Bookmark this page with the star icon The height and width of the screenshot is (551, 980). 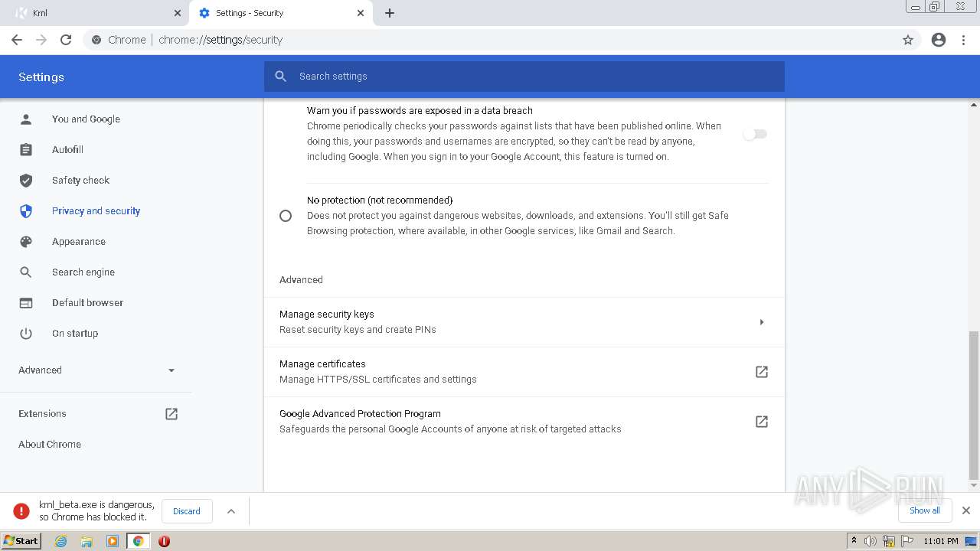(908, 40)
